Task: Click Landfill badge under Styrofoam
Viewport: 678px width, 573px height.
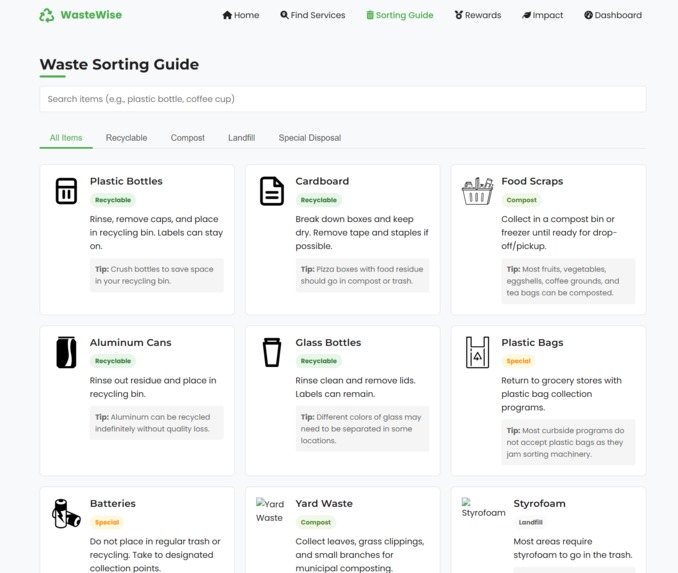Action: tap(531, 522)
